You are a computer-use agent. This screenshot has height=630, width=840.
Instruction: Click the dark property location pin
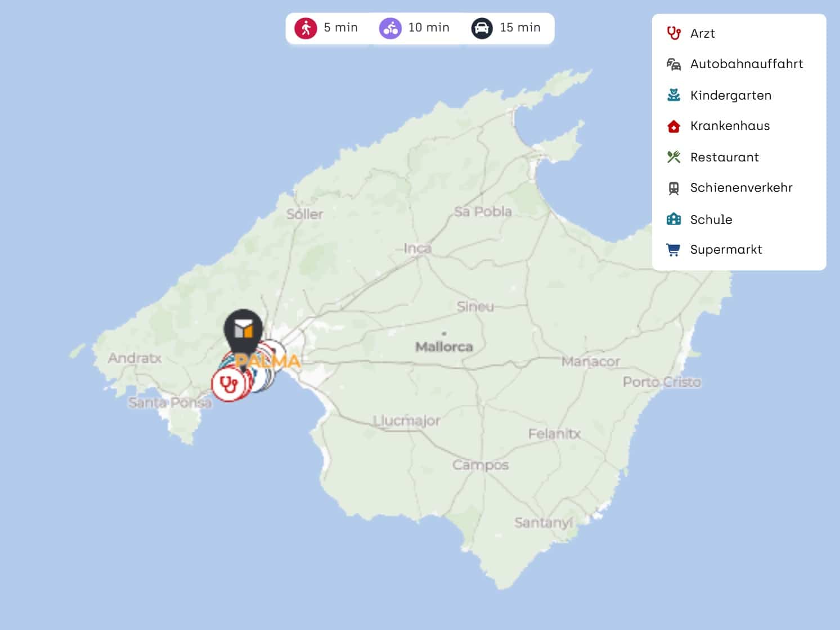[243, 329]
